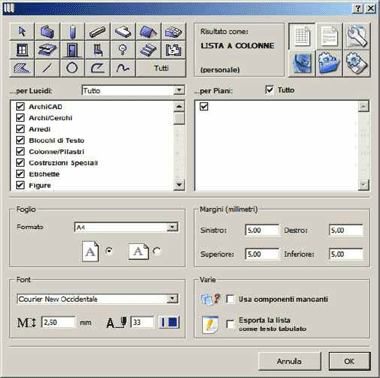380x378 pixels.
Task: Select the Mesh element tool icon
Action: [x=173, y=32]
